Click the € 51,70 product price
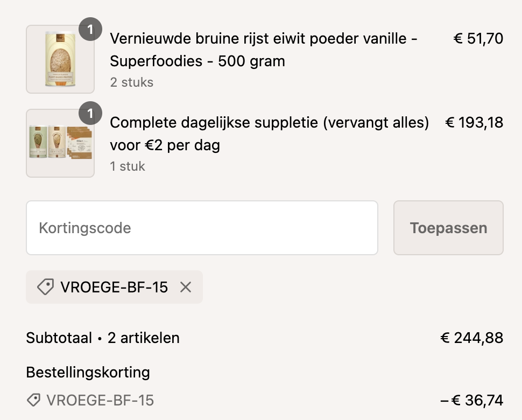Viewport: 522px width, 420px height. (x=478, y=39)
